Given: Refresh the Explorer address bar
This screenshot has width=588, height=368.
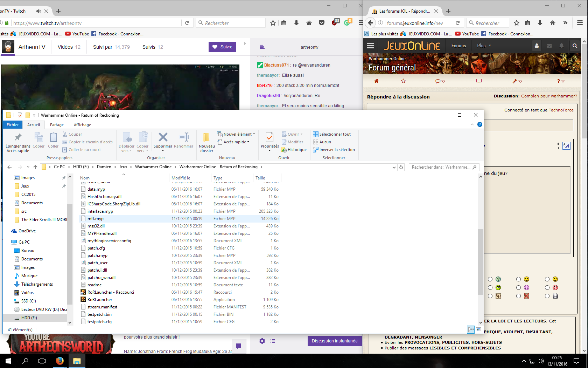Looking at the screenshot, I should tap(401, 167).
